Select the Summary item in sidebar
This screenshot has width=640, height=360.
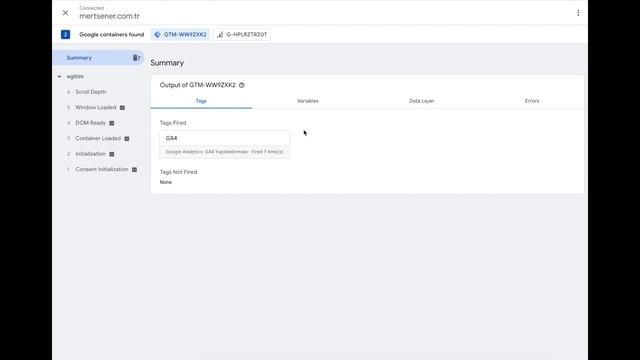click(98, 58)
